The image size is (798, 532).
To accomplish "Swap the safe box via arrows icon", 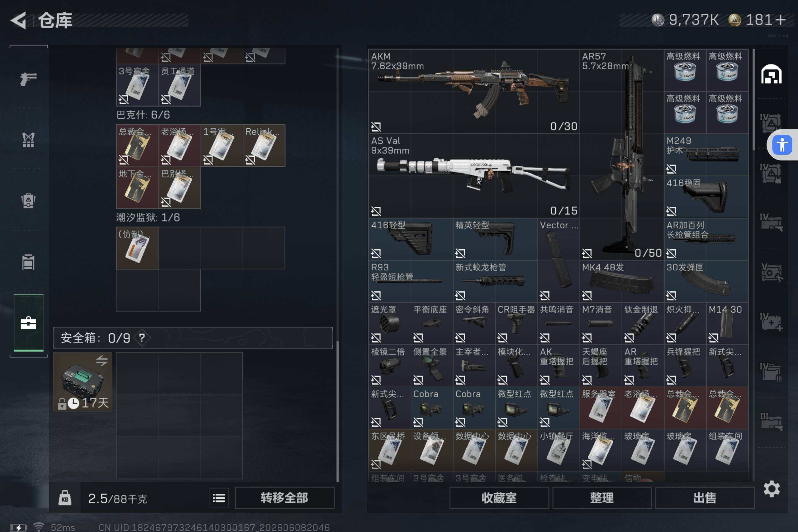I will pyautogui.click(x=101, y=360).
